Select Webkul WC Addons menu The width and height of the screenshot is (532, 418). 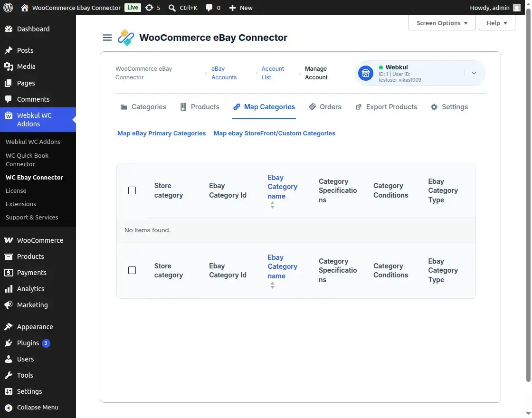[x=38, y=119]
